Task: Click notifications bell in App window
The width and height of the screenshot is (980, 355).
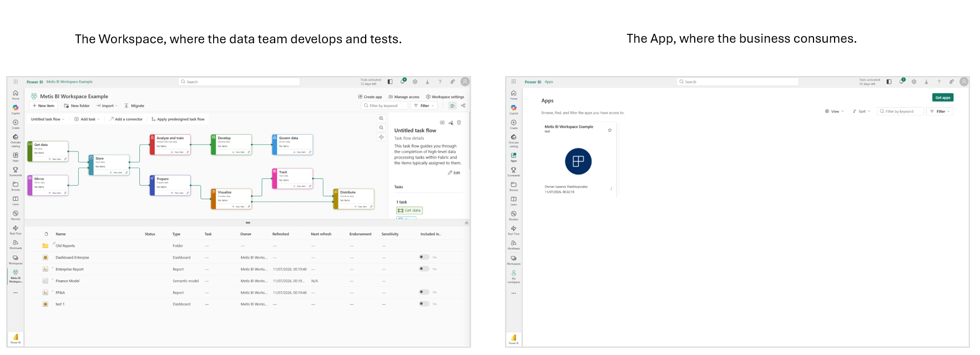Action: click(902, 82)
